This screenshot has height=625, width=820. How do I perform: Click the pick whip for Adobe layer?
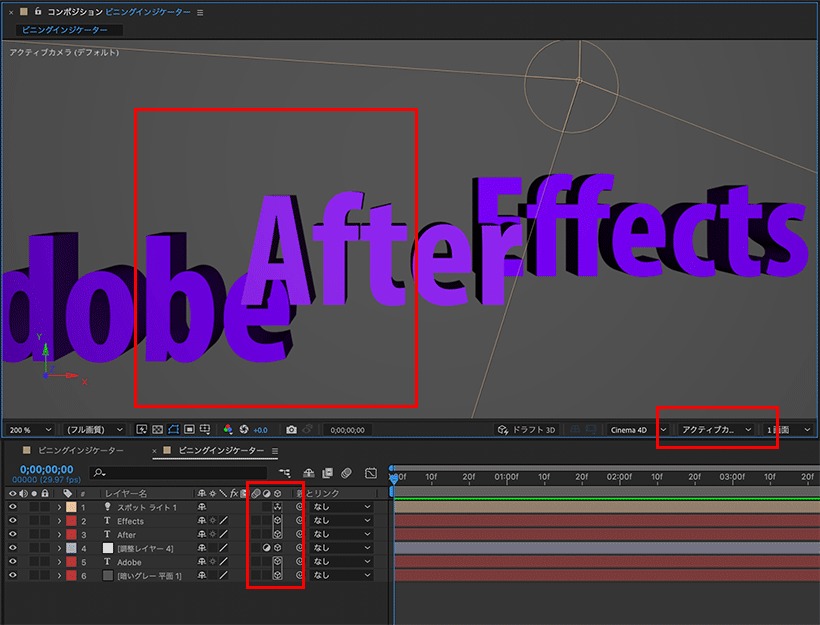click(x=299, y=561)
